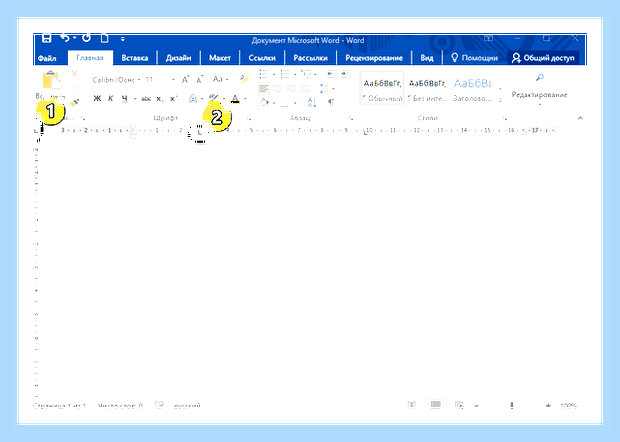This screenshot has height=442, width=620.
Task: Open Редактирование editing menu
Action: coord(539,89)
